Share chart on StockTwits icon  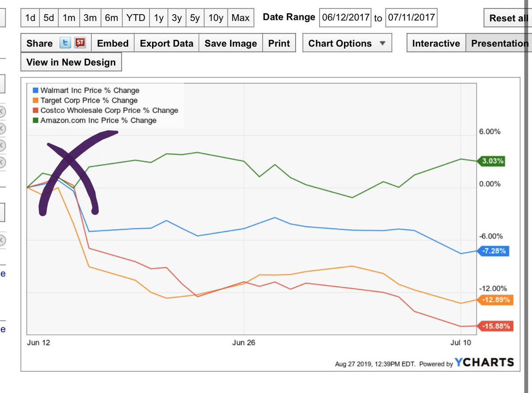tap(80, 43)
